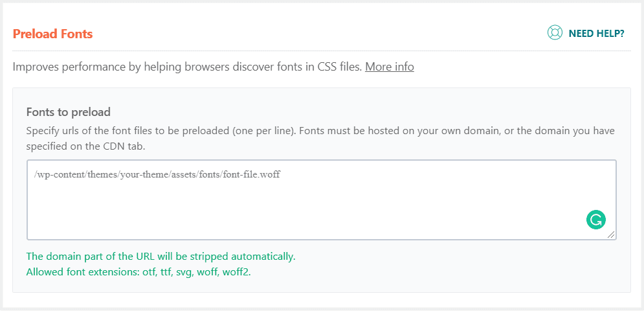644x311 pixels.
Task: Open the green Grammarly icon in textarea
Action: [x=595, y=219]
